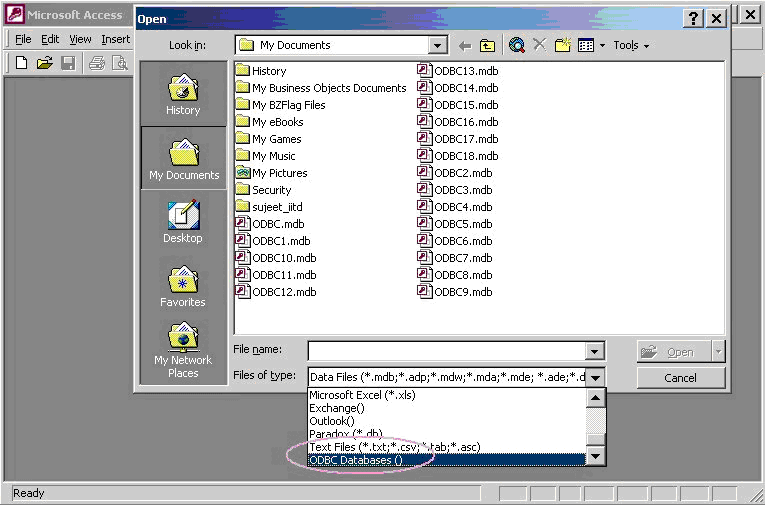This screenshot has height=505, width=765.
Task: Open the File menu
Action: pos(23,39)
